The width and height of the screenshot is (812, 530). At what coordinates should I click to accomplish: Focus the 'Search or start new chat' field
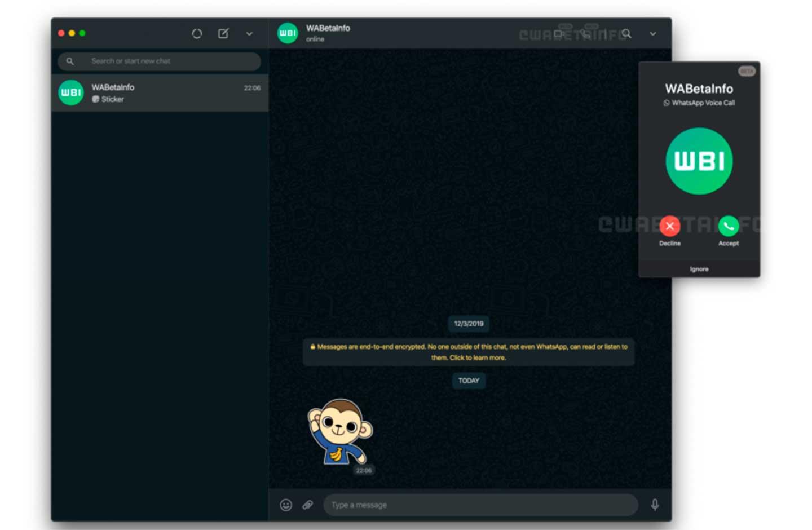[159, 61]
